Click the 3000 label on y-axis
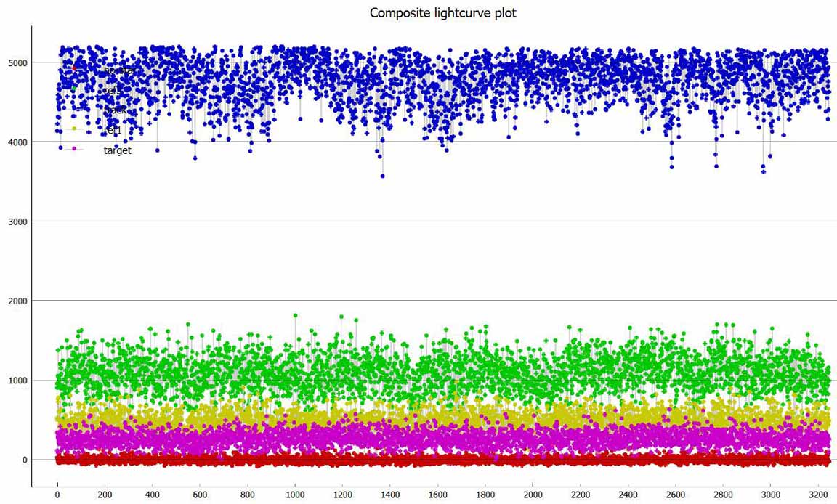The width and height of the screenshot is (837, 504). click(16, 221)
